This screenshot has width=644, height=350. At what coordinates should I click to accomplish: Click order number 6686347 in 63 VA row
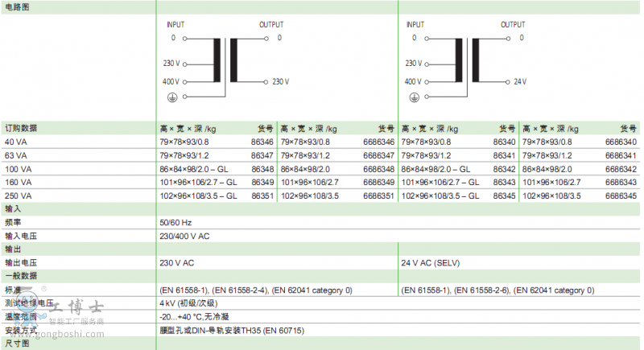pyautogui.click(x=378, y=155)
